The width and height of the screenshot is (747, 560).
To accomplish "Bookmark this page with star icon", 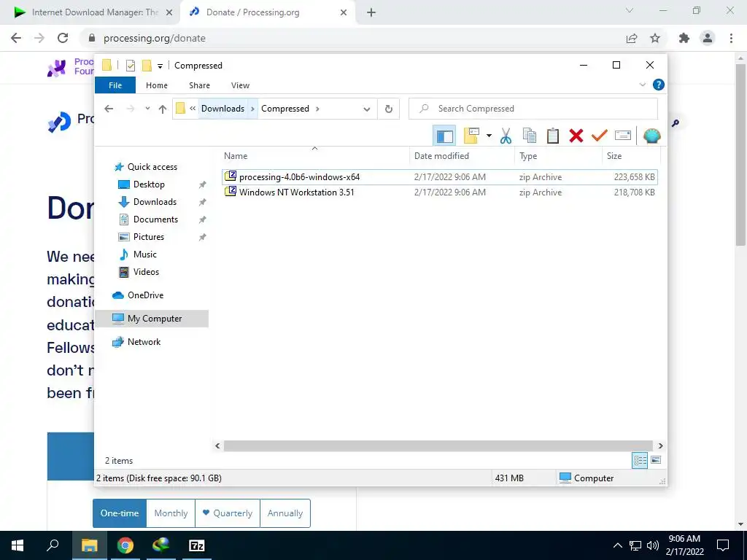I will pos(655,38).
